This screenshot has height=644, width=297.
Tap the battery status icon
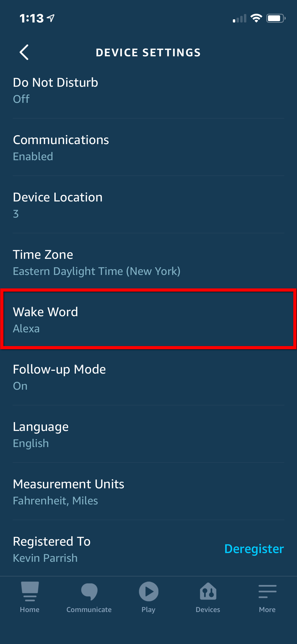pos(276,18)
